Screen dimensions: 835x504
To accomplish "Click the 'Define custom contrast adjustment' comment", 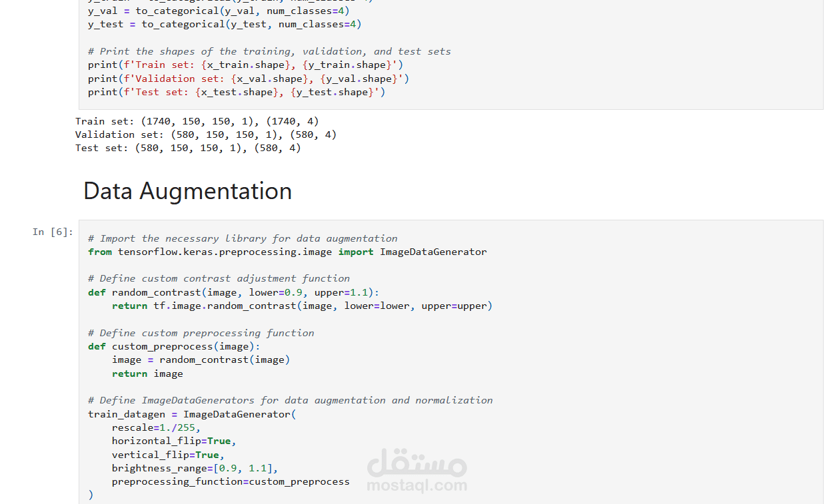I will tap(219, 278).
